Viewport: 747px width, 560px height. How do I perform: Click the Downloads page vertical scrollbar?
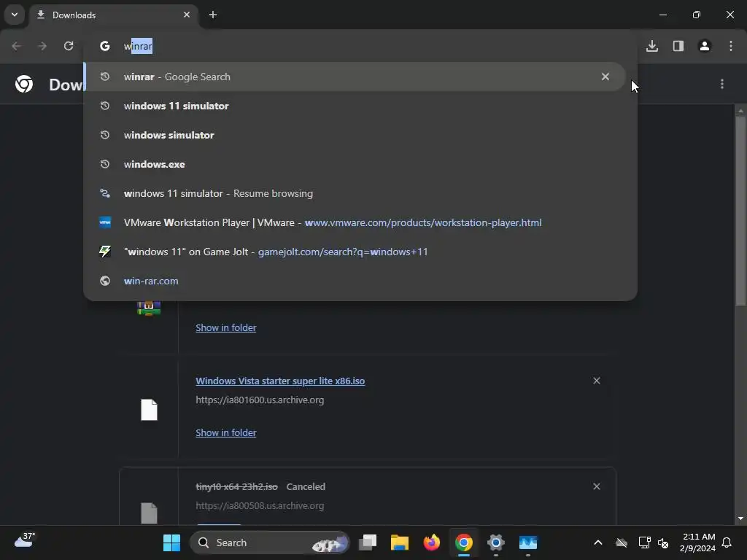tap(740, 211)
